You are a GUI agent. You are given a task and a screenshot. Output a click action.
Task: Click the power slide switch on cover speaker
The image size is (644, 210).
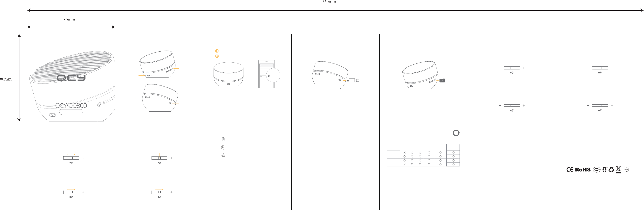point(52,115)
